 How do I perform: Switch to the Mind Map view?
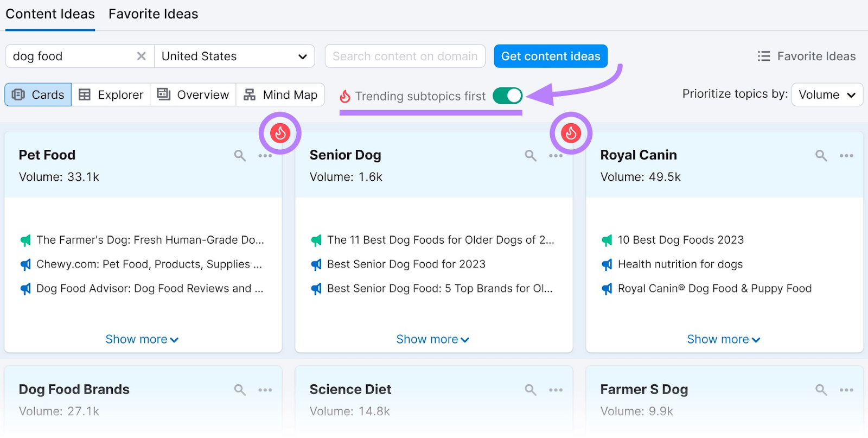coord(280,95)
